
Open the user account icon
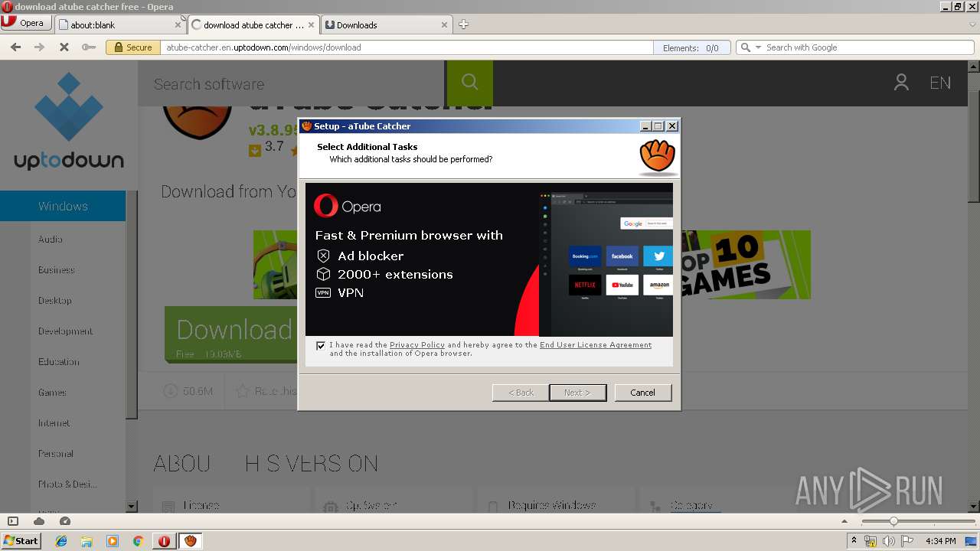tap(901, 83)
